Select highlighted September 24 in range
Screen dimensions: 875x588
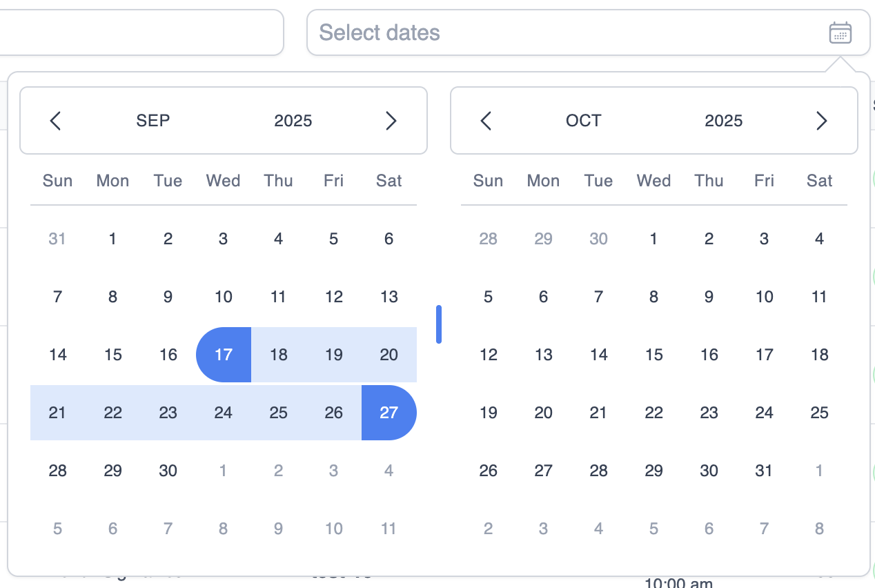224,413
